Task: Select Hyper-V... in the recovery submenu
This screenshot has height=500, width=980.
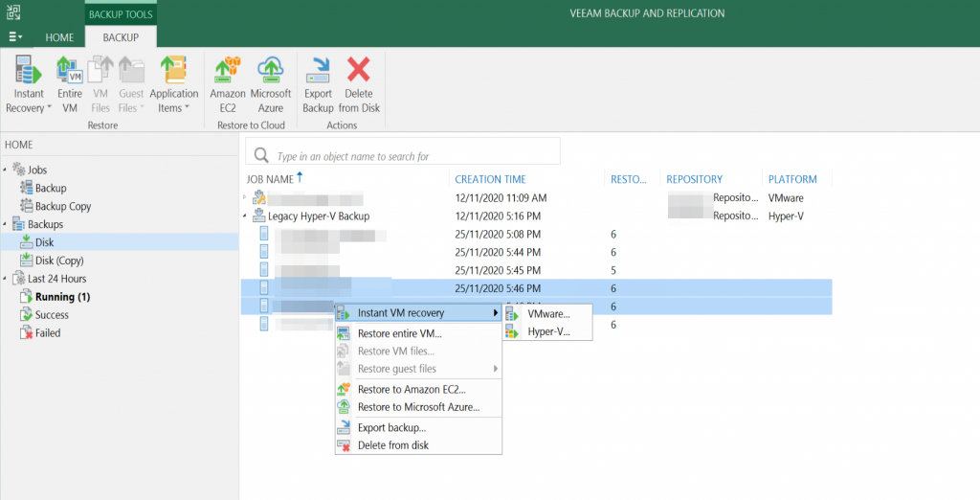Action: coord(547,331)
